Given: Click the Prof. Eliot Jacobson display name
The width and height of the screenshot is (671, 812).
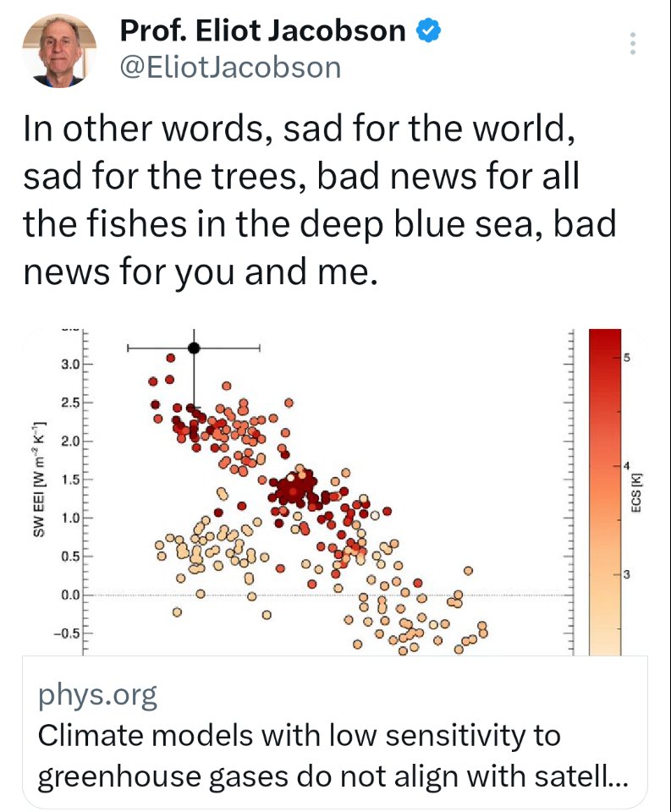Looking at the screenshot, I should (262, 31).
